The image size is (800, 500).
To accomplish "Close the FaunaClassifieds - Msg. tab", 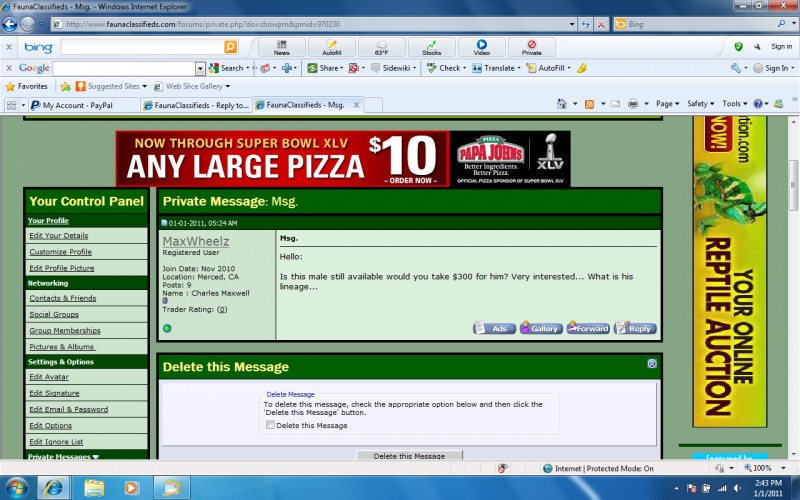I will click(x=357, y=105).
